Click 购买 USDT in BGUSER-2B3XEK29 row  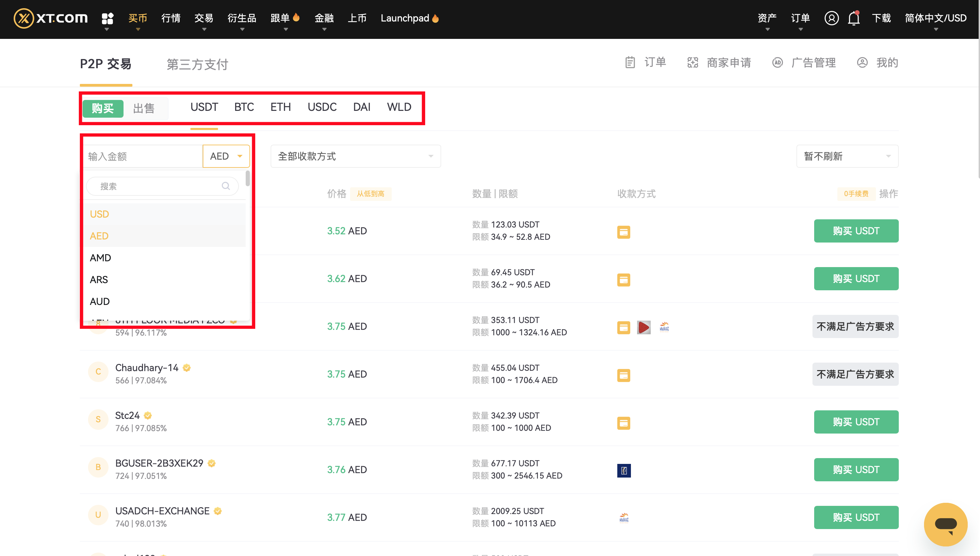(x=856, y=469)
